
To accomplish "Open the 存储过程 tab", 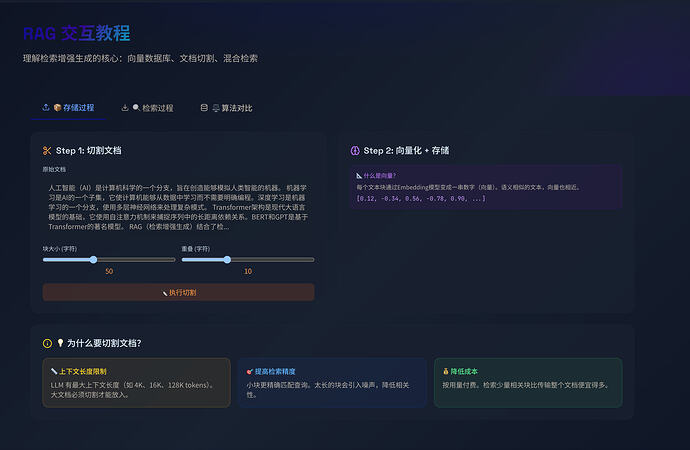I will (x=68, y=108).
